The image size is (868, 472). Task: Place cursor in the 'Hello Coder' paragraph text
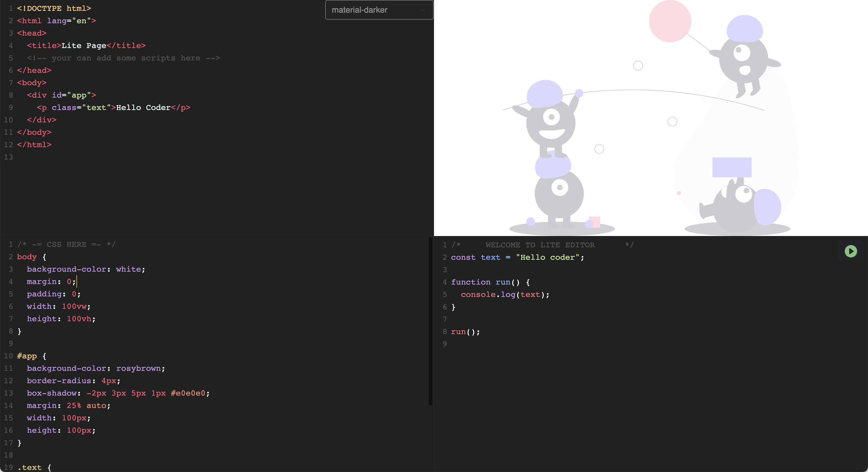(x=143, y=107)
